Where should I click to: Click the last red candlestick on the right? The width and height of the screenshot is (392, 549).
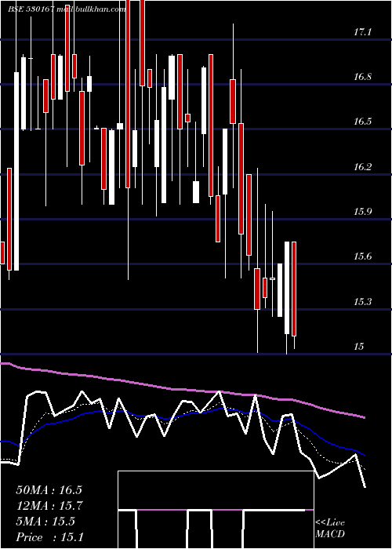tap(294, 289)
